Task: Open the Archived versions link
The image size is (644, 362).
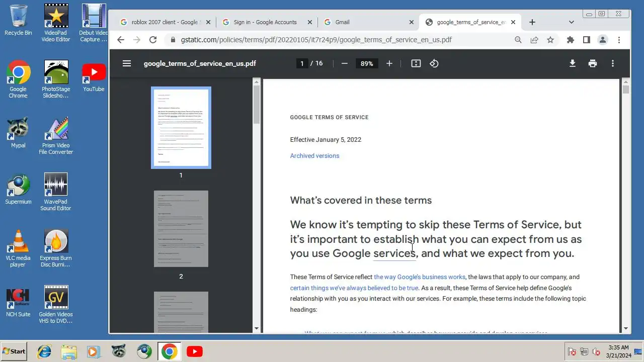Action: (x=314, y=156)
